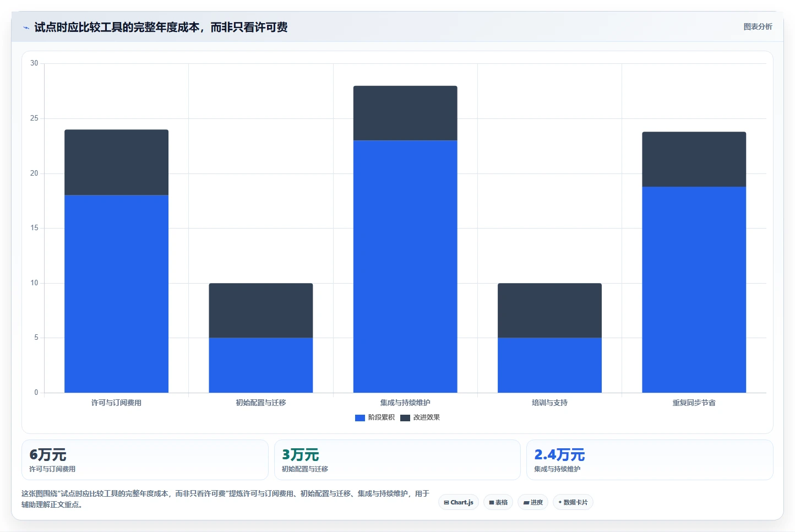
Task: Click the y-axis value 25
Action: click(x=34, y=118)
